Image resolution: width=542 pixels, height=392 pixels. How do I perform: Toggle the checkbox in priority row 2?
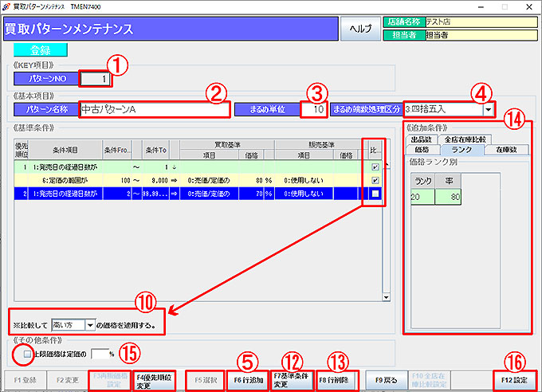tap(375, 194)
